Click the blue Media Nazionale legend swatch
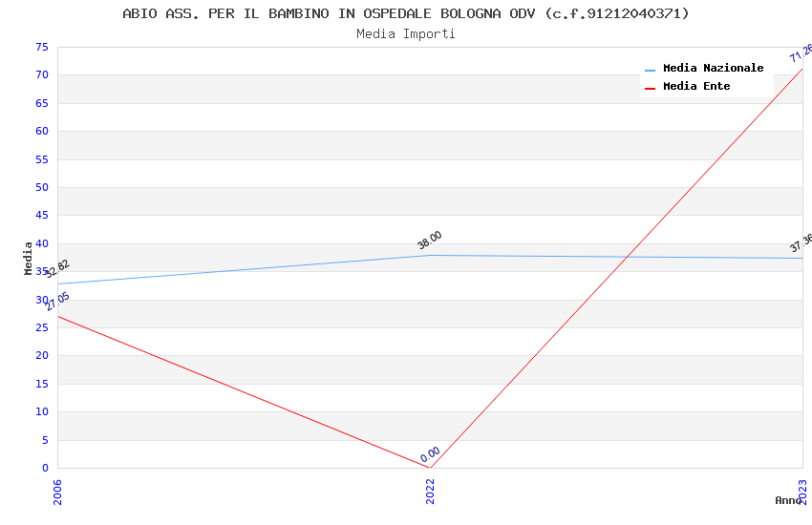Image resolution: width=812 pixels, height=525 pixels. [x=650, y=70]
